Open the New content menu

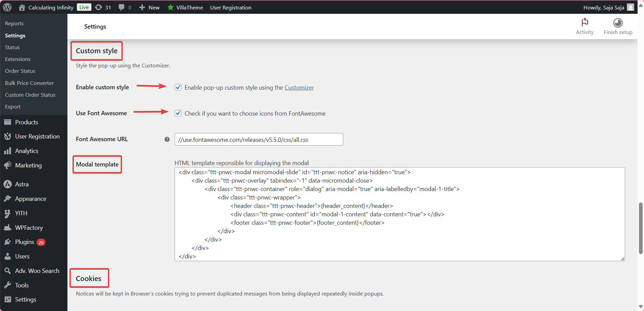pyautogui.click(x=149, y=7)
